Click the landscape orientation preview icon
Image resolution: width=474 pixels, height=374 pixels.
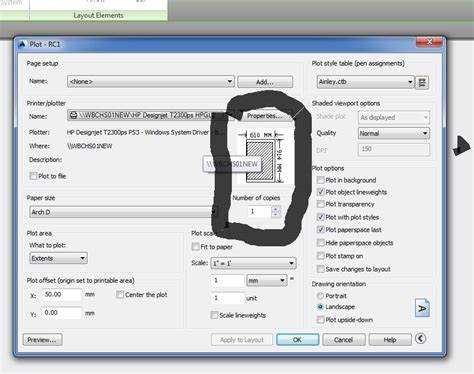(x=422, y=308)
